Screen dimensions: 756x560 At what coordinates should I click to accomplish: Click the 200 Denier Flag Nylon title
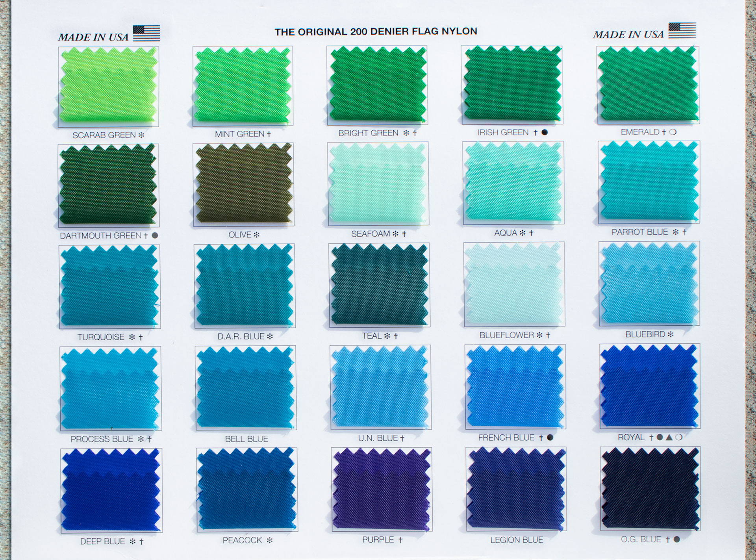pos(376,32)
